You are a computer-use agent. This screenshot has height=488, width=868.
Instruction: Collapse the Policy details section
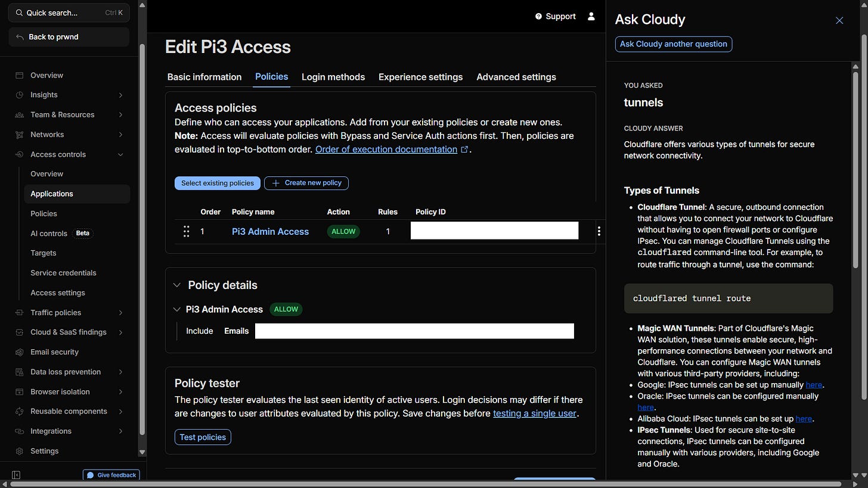[x=176, y=285]
